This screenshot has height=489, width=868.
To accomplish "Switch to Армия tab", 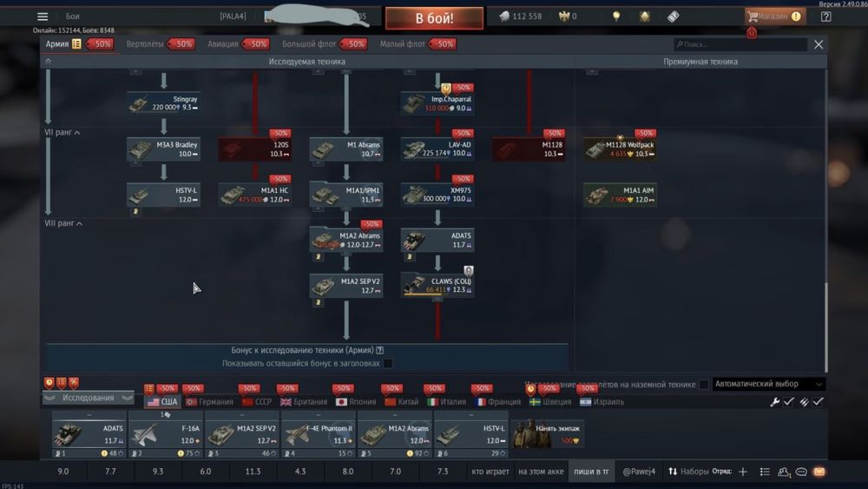I will (x=57, y=44).
